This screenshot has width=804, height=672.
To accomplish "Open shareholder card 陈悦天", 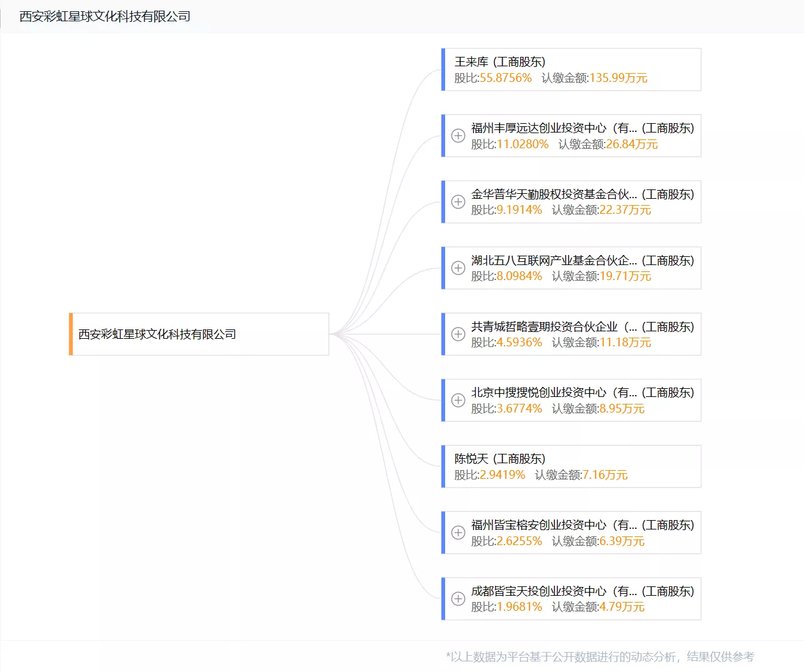I will (571, 466).
